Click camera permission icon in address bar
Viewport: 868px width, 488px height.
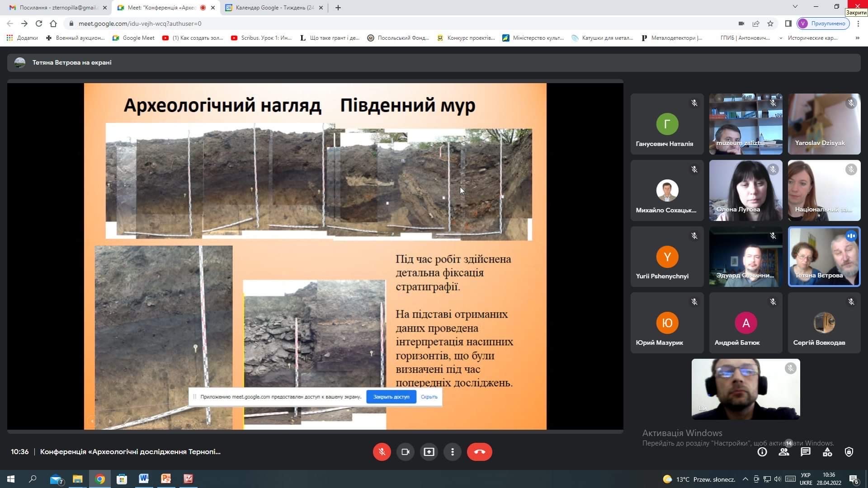pyautogui.click(x=741, y=23)
